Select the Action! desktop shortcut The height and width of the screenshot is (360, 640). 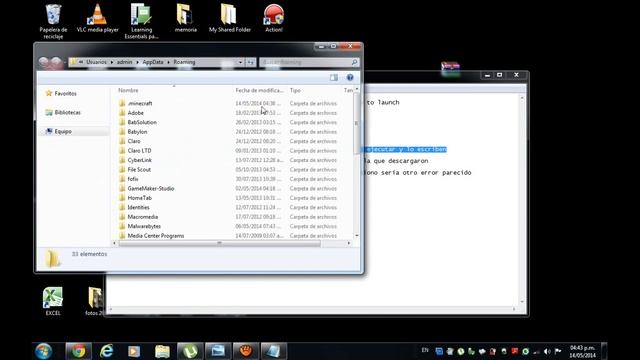[x=274, y=18]
